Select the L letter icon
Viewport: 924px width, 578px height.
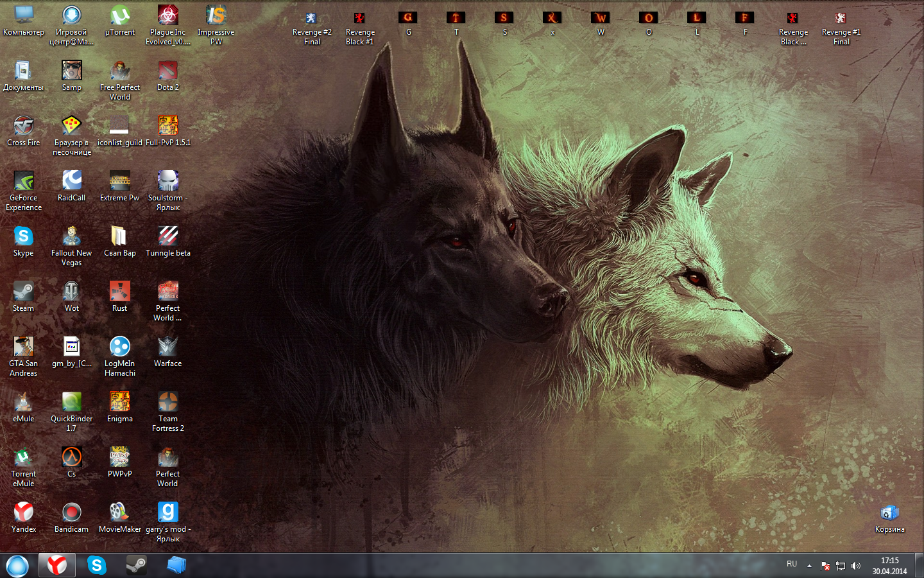coord(697,23)
